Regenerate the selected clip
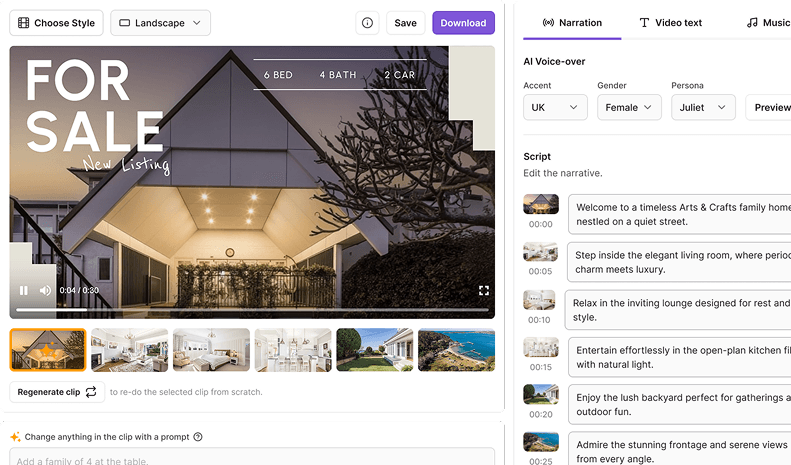Screen dimensions: 791x465 [57, 392]
